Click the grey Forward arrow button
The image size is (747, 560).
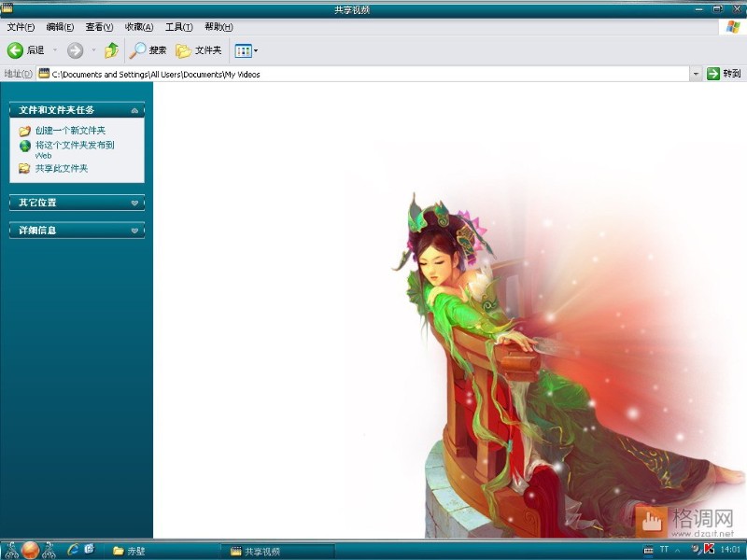pos(75,50)
